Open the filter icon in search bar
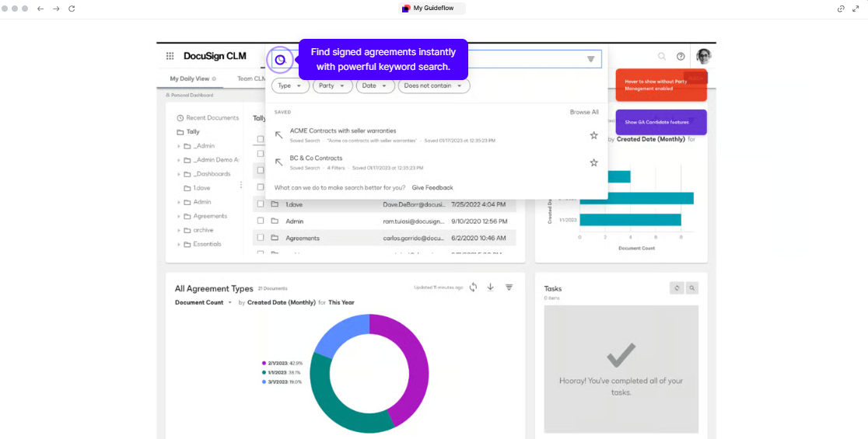This screenshot has width=868, height=439. (x=590, y=59)
